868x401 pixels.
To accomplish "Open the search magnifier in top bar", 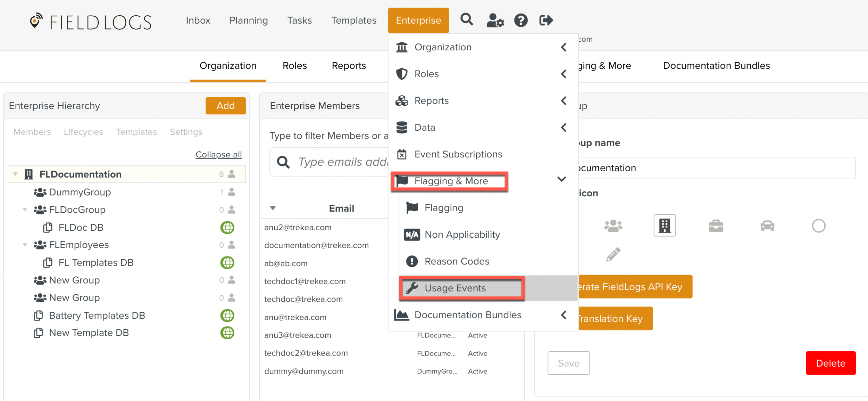I will point(467,20).
